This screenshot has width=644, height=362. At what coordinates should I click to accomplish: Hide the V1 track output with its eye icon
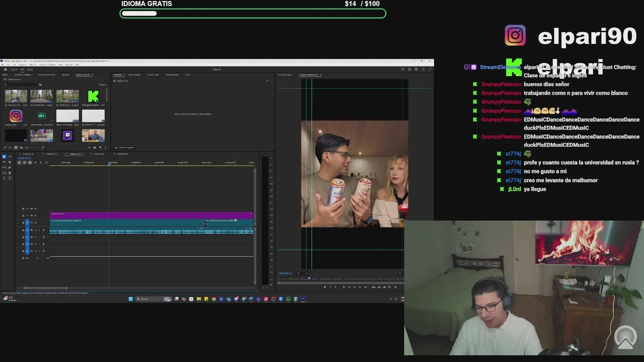click(35, 223)
